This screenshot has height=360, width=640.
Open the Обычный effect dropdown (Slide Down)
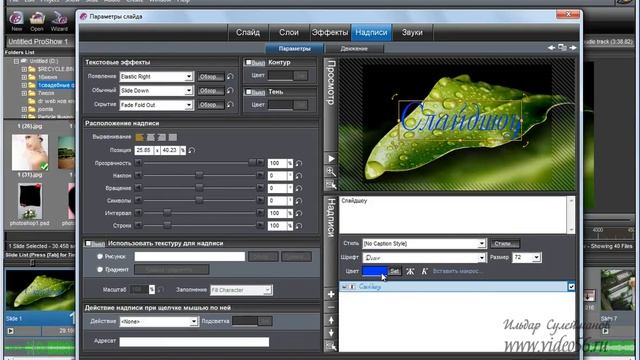point(189,91)
